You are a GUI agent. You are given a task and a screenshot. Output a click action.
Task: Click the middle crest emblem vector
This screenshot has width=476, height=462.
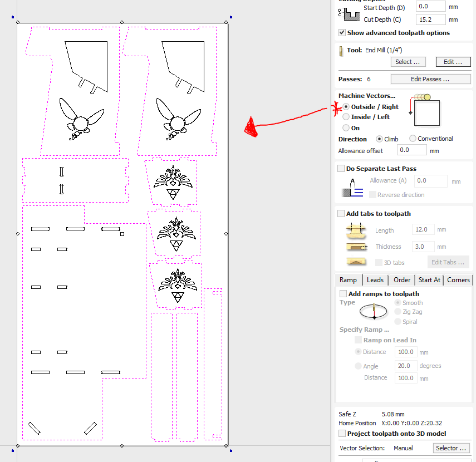(176, 234)
